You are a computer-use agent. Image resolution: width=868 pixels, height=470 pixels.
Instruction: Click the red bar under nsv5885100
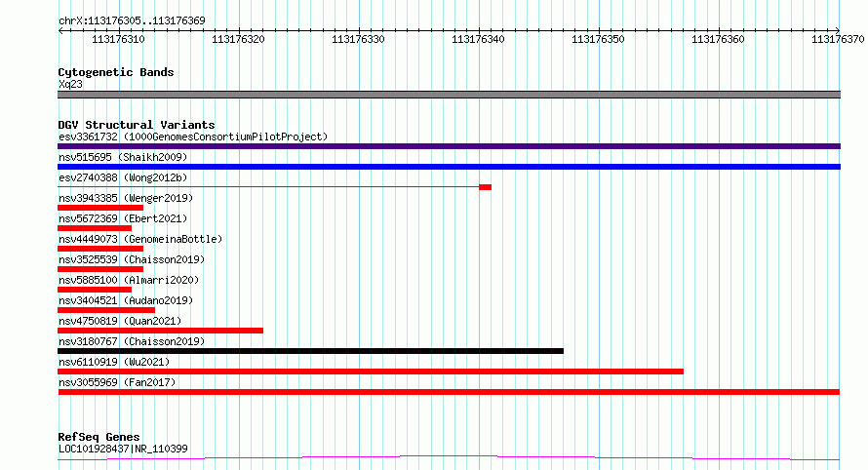coord(95,290)
